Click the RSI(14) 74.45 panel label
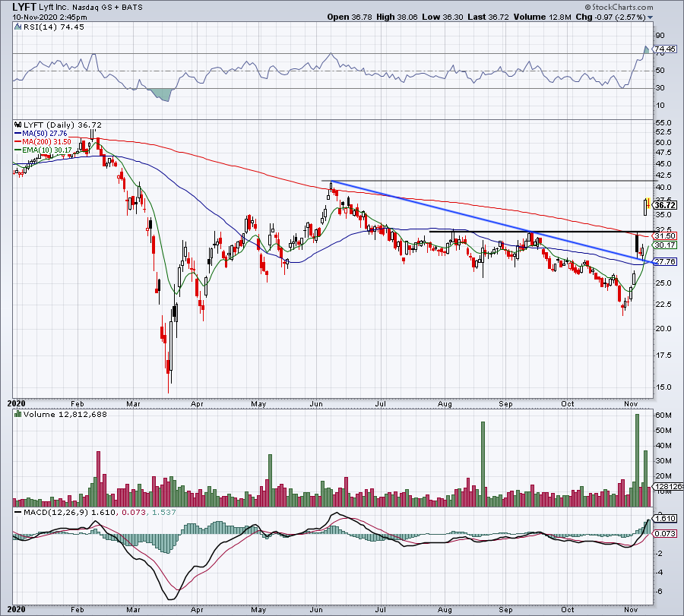 (52, 27)
